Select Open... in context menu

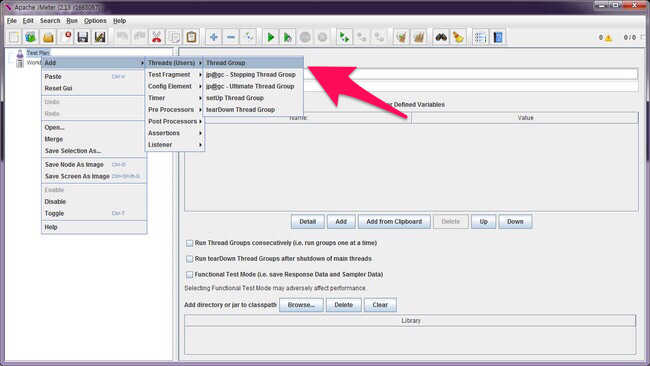coord(94,127)
